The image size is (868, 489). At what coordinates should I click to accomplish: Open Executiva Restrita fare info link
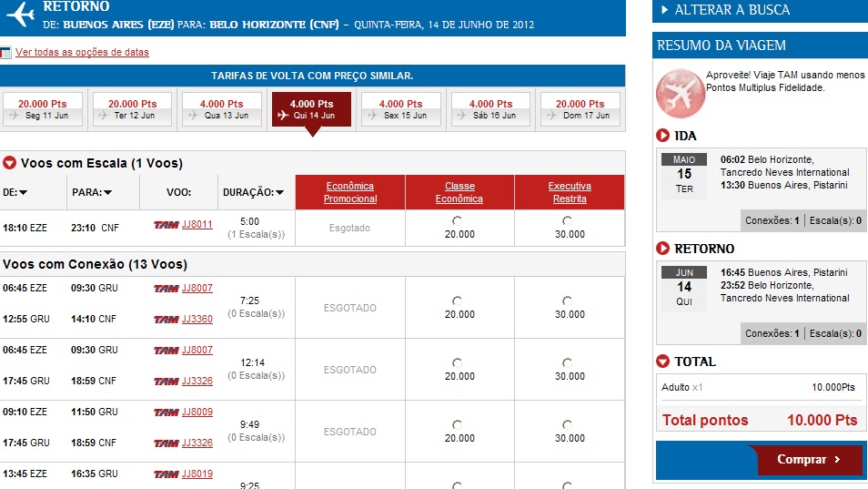pyautogui.click(x=570, y=192)
